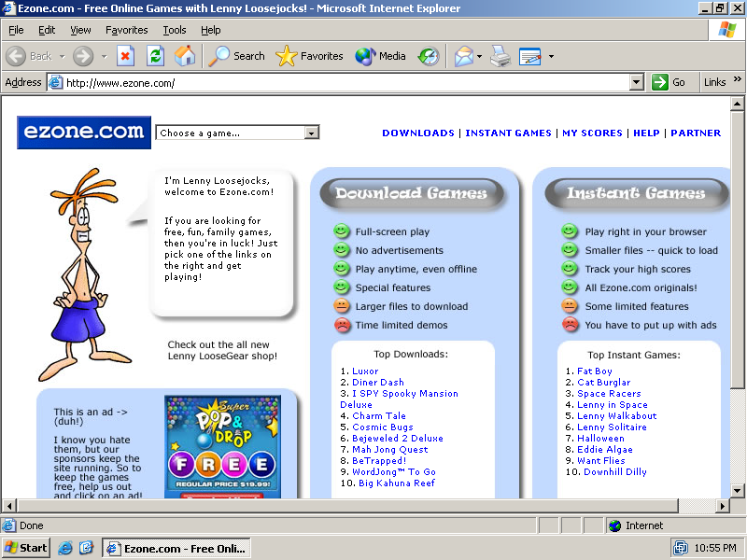Open History clock icon
Viewport: 747px width, 560px height.
pyautogui.click(x=429, y=56)
